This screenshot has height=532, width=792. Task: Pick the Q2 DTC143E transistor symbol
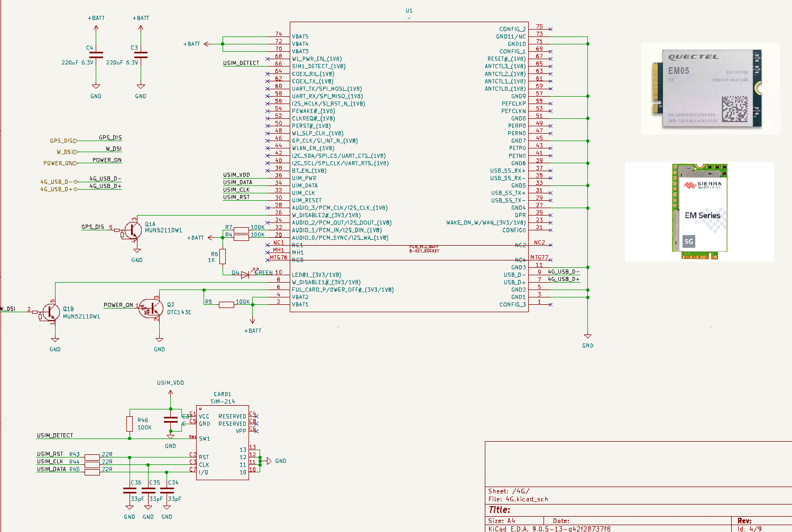[152, 308]
